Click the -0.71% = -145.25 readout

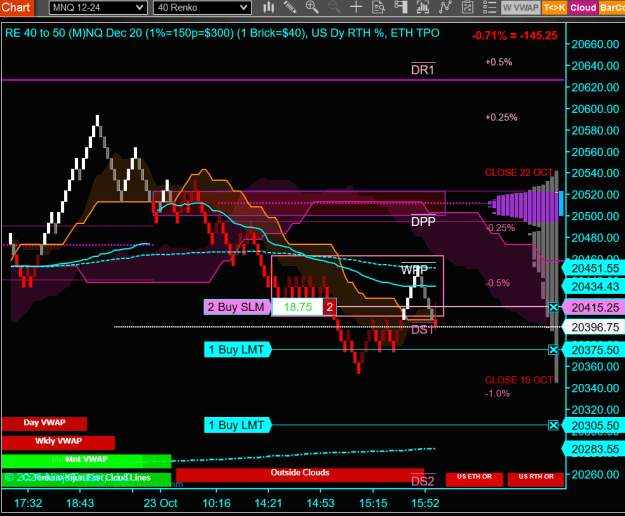tap(515, 35)
